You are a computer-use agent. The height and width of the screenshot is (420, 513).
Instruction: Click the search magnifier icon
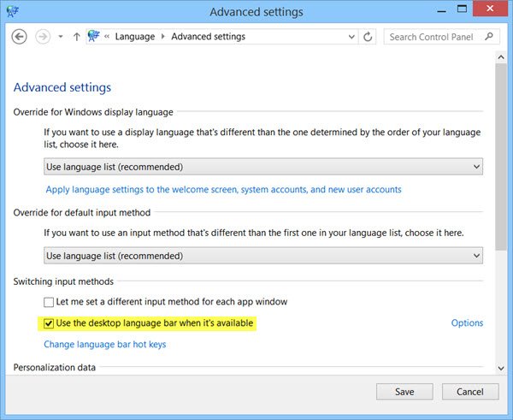(489, 37)
